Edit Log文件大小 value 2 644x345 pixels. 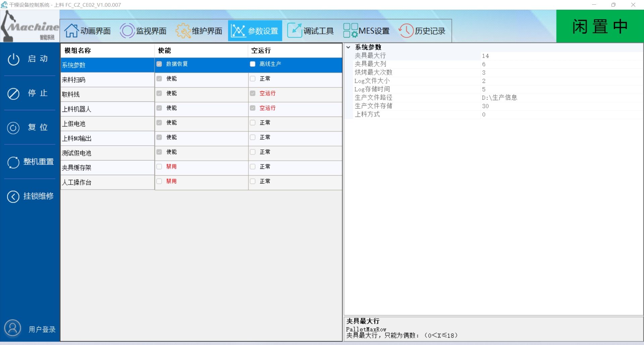pos(561,81)
